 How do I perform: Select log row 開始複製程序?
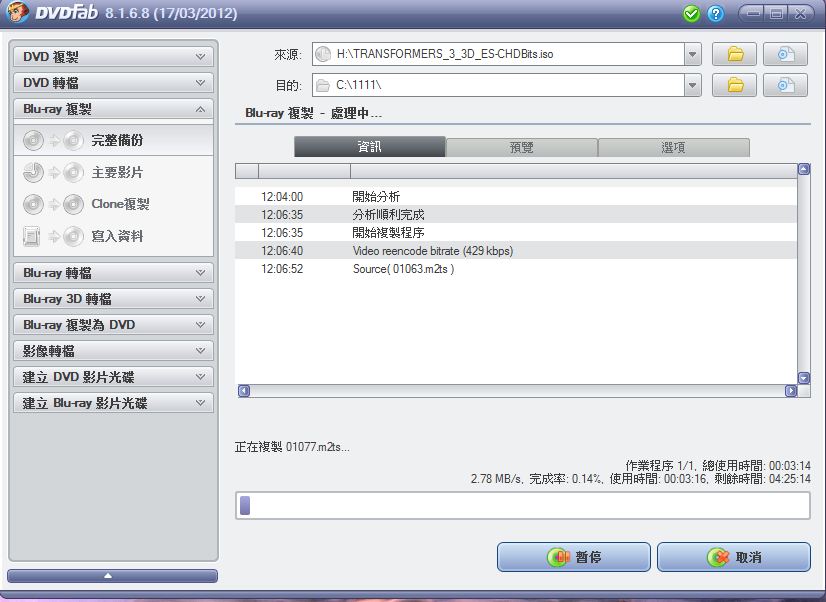pyautogui.click(x=516, y=232)
